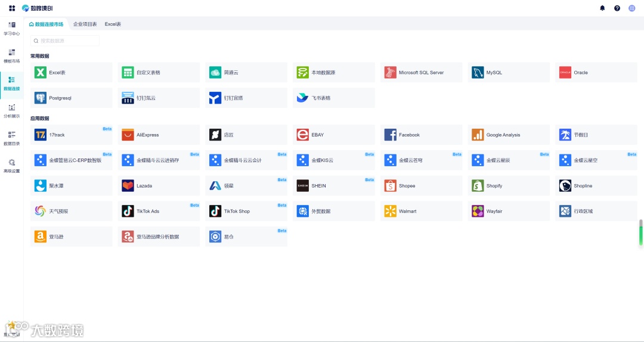The width and height of the screenshot is (644, 342).
Task: Open the Shopify green bag icon
Action: [478, 185]
